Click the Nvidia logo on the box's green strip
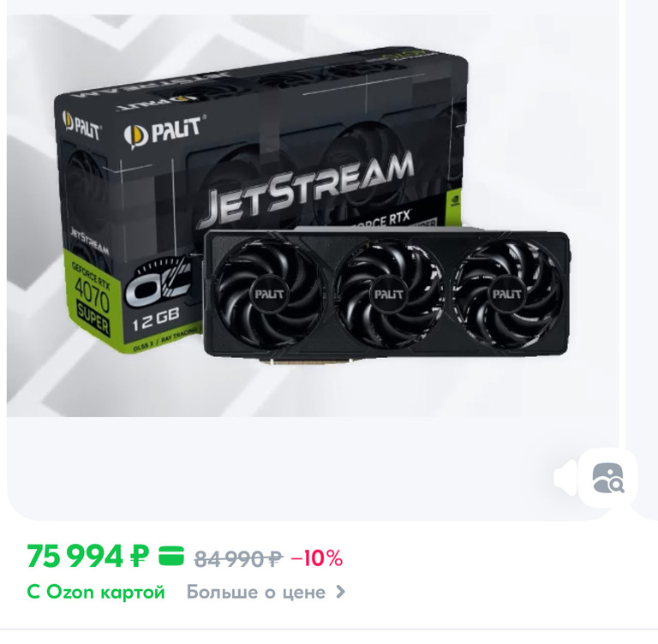The height and width of the screenshot is (644, 658). pos(455,200)
